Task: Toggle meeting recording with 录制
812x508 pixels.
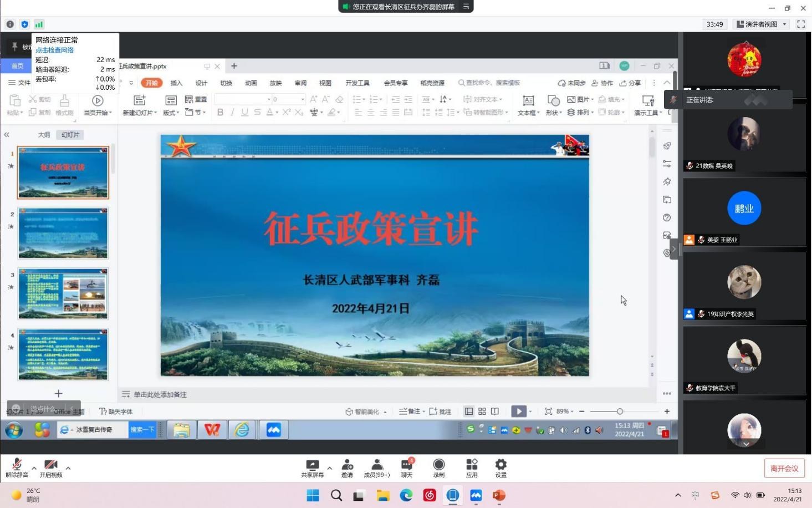Action: tap(439, 468)
